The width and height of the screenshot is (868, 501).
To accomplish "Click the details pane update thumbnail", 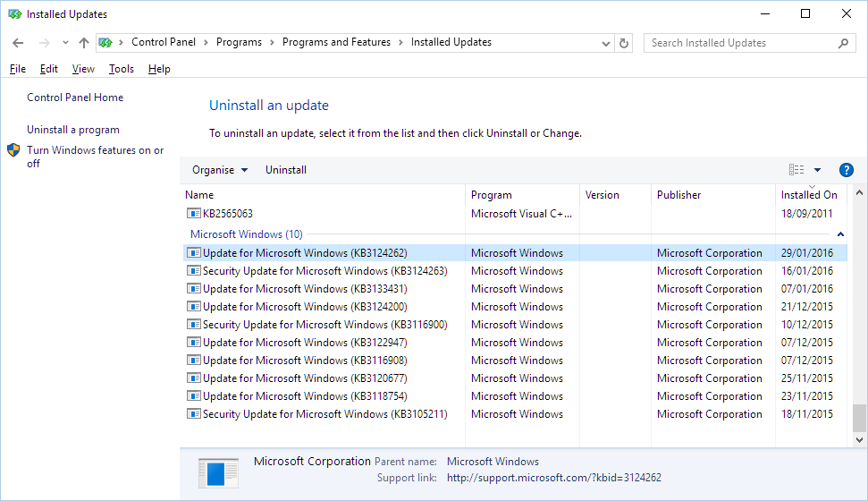I will tap(219, 473).
